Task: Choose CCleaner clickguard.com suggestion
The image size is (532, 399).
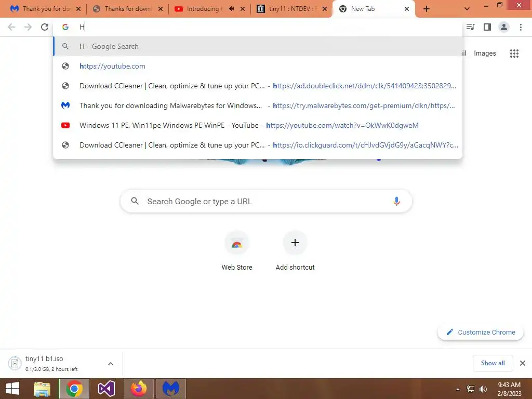Action: pyautogui.click(x=258, y=145)
